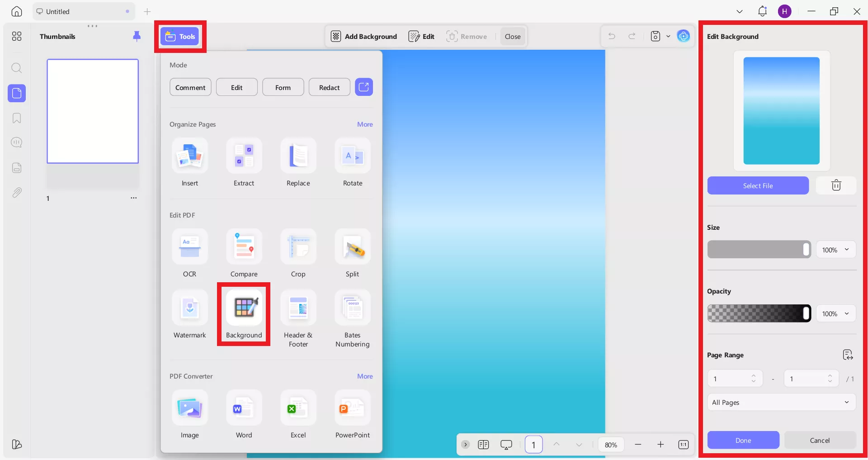
Task: Convert PDF to Image
Action: pos(190,414)
